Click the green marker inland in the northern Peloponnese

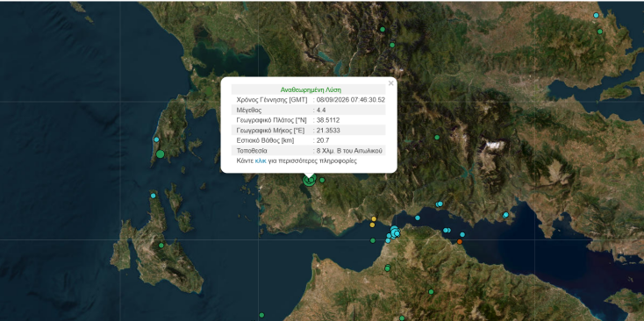point(431,292)
